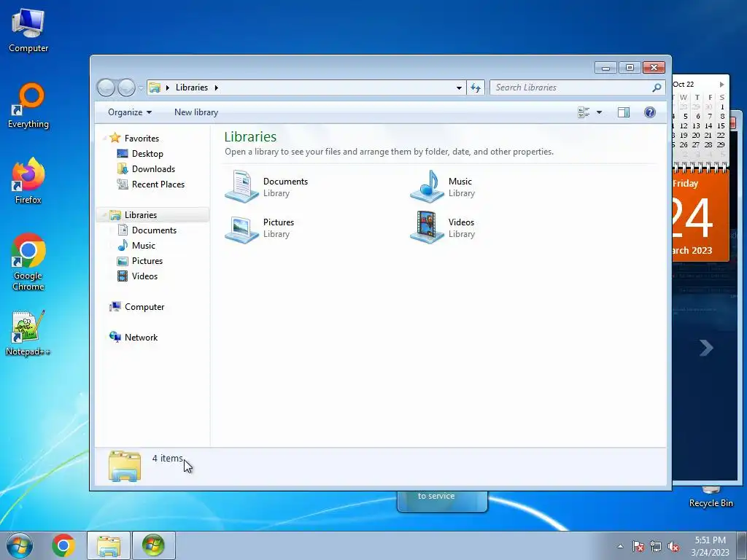Click the Computer desktop icon
Viewport: 747px width, 560px height.
point(28,31)
